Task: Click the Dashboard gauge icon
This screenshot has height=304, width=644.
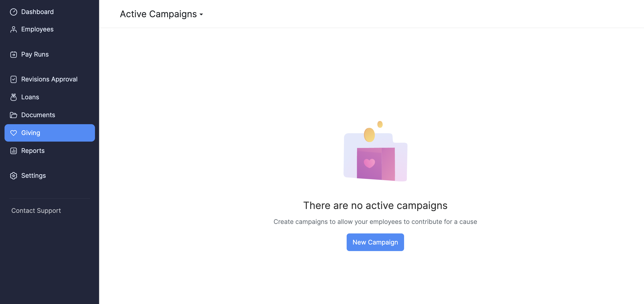Action: point(14,12)
